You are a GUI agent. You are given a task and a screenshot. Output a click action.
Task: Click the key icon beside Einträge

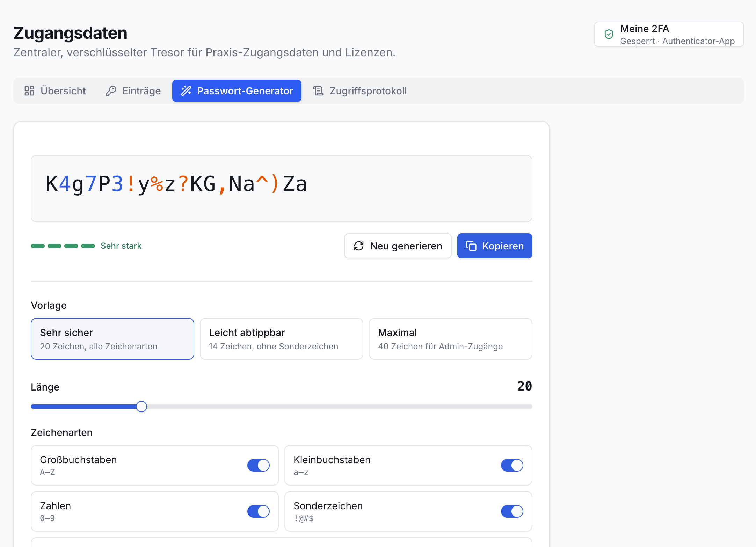click(111, 91)
